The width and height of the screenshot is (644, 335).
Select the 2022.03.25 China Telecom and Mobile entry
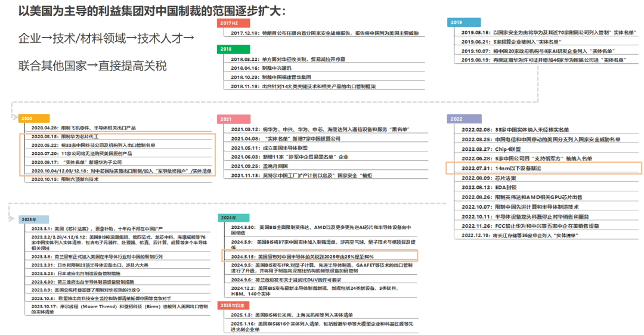pos(541,139)
